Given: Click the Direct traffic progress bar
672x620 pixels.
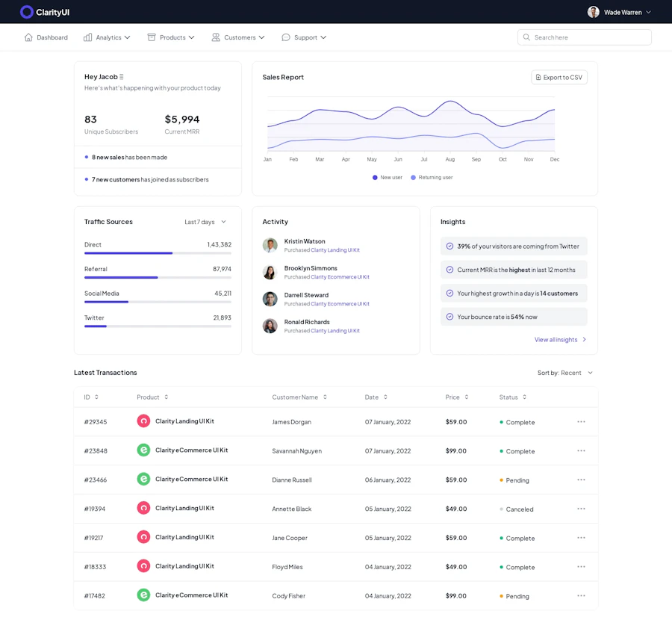Looking at the screenshot, I should pos(158,253).
